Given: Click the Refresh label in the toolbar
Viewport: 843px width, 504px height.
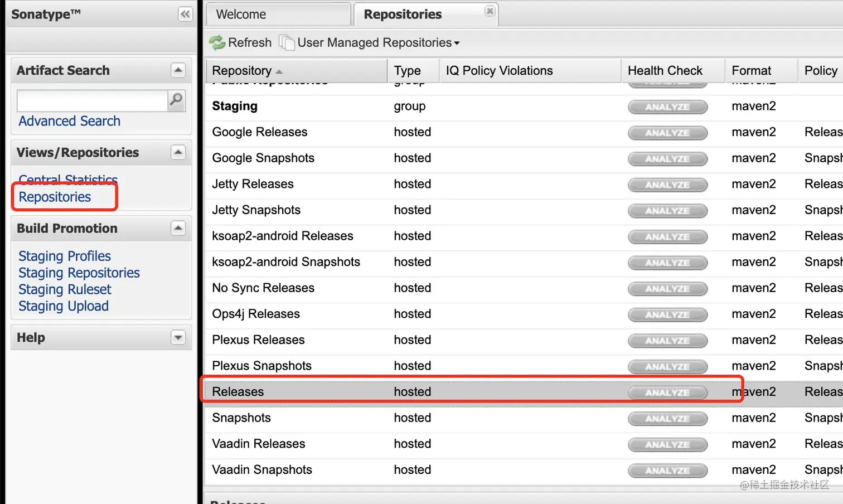Looking at the screenshot, I should (x=250, y=42).
